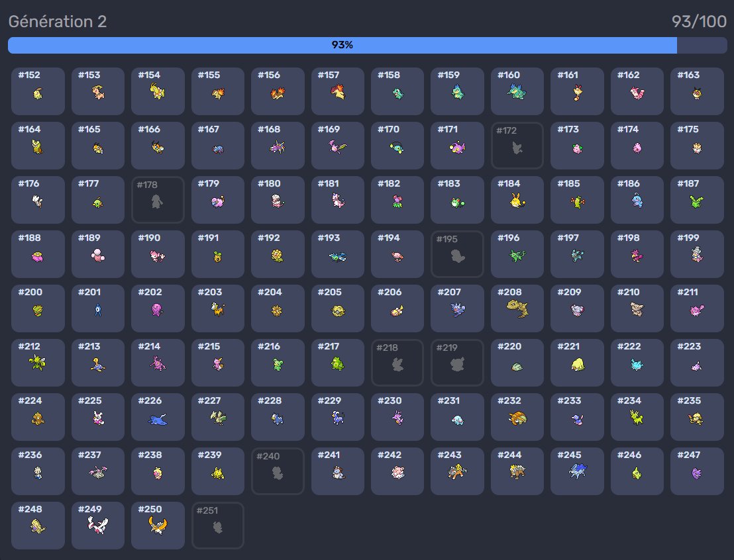Select the #226 Mantine card
The image size is (734, 560).
pos(158,417)
